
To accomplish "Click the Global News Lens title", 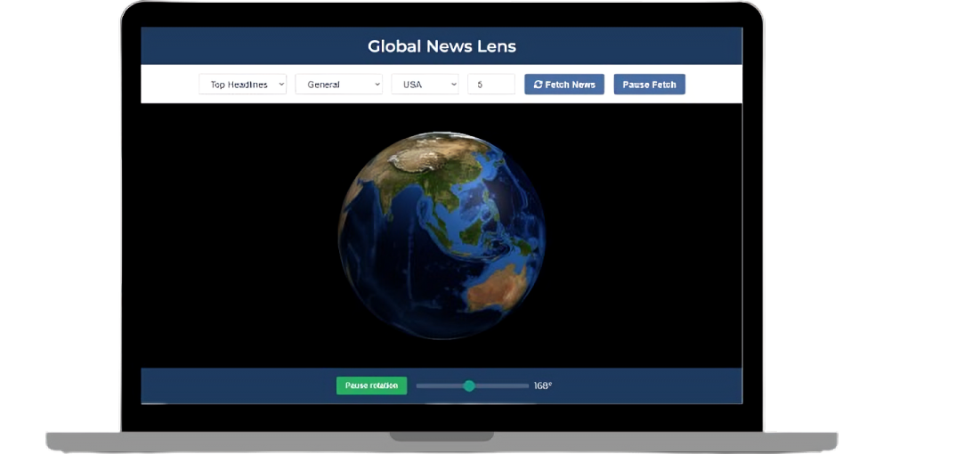I will click(441, 46).
